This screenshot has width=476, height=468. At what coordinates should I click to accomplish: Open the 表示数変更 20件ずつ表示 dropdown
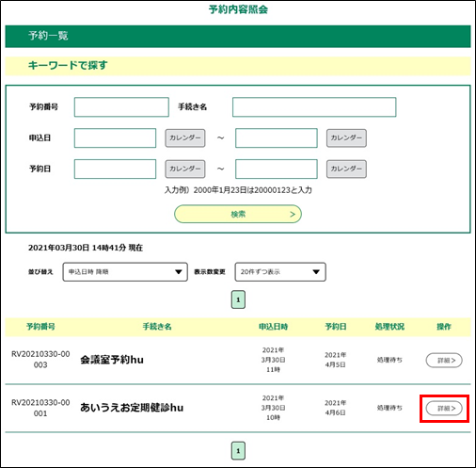point(280,272)
